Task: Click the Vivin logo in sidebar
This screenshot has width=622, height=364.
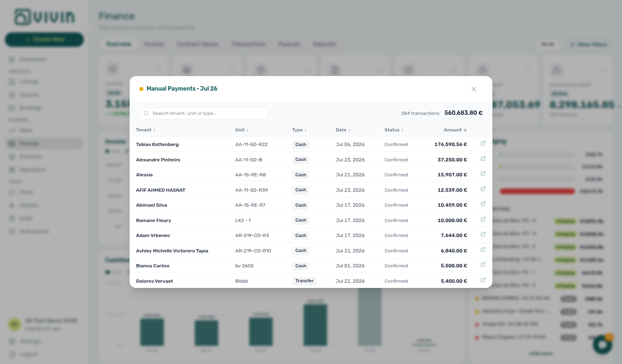Action: click(45, 17)
